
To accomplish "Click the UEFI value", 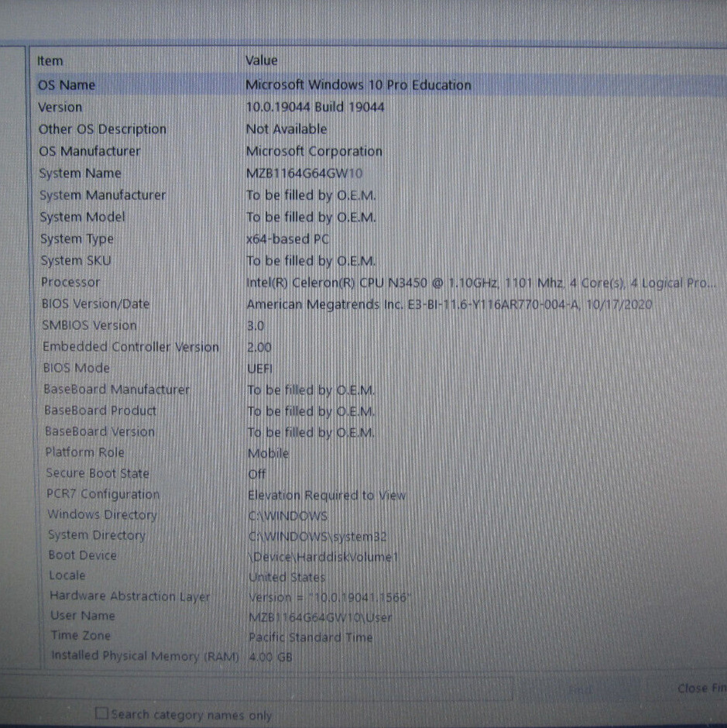I will (x=259, y=368).
